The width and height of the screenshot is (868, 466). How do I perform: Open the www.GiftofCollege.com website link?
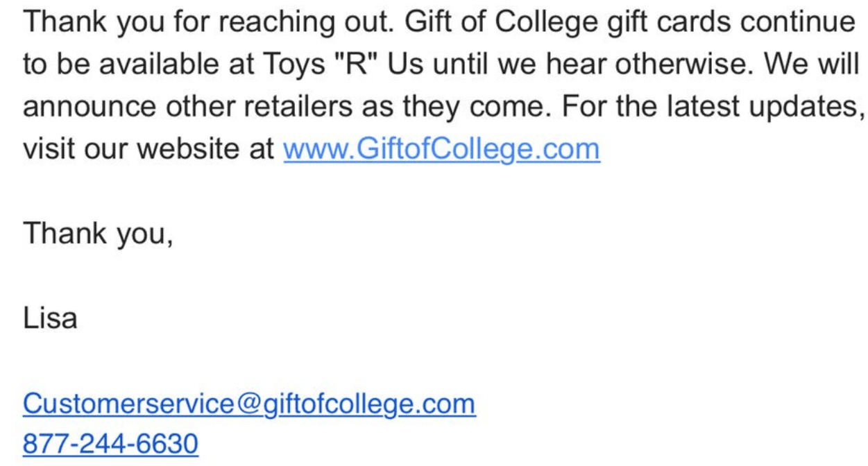[441, 149]
